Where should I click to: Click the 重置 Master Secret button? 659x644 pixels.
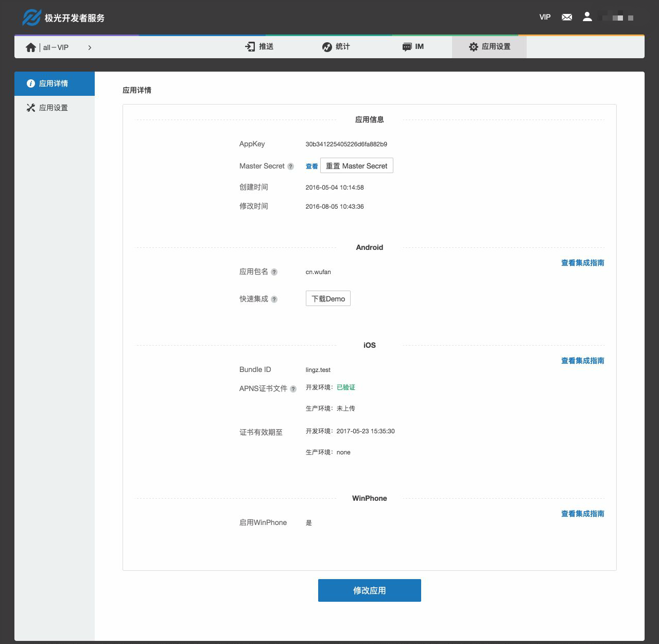pos(356,165)
